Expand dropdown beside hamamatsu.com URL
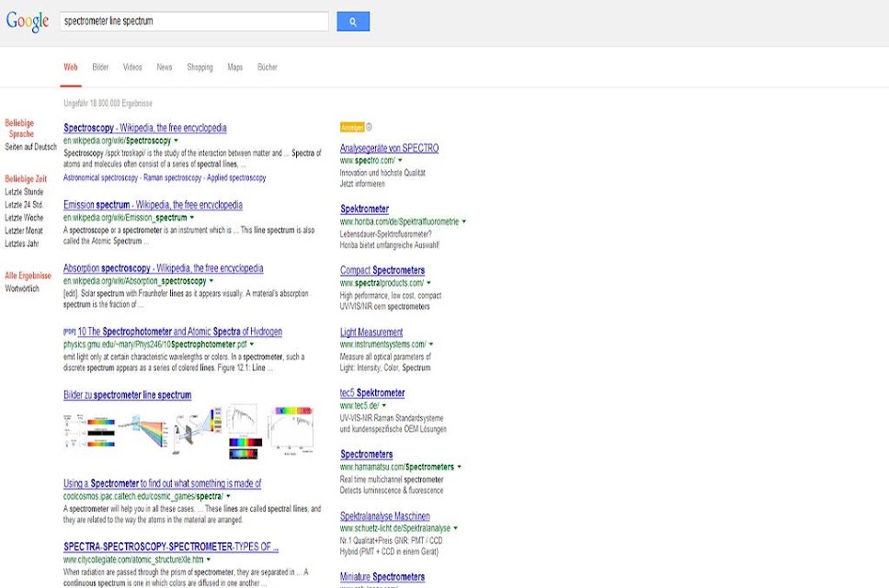The width and height of the screenshot is (889, 588). point(460,467)
